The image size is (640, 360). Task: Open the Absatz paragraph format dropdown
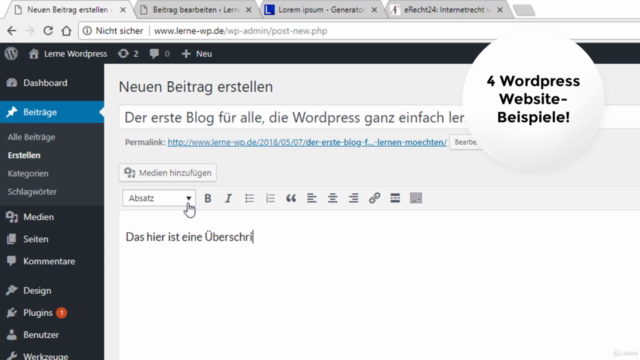point(159,198)
